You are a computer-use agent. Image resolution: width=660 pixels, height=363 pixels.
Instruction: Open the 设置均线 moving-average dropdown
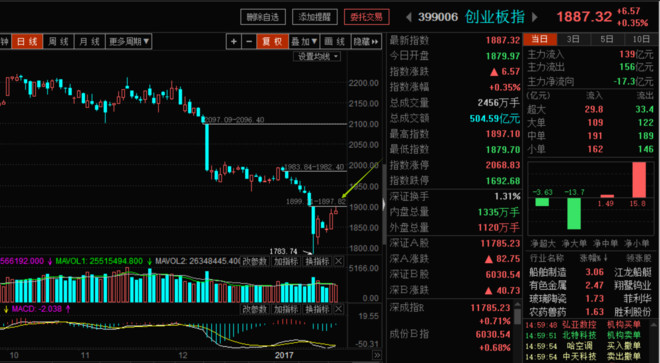click(317, 56)
